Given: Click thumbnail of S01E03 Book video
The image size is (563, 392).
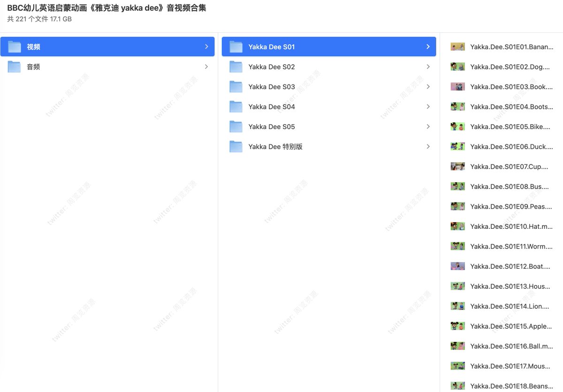Looking at the screenshot, I should (458, 87).
